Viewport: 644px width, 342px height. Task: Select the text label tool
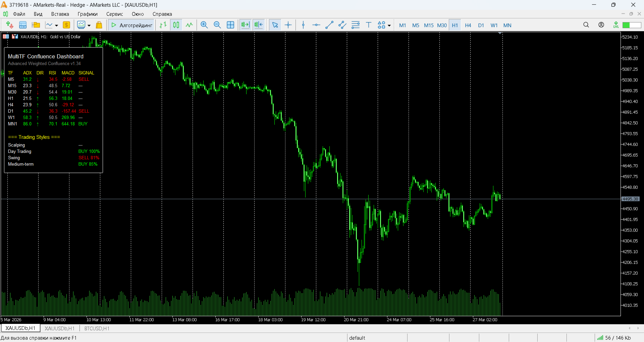[369, 25]
